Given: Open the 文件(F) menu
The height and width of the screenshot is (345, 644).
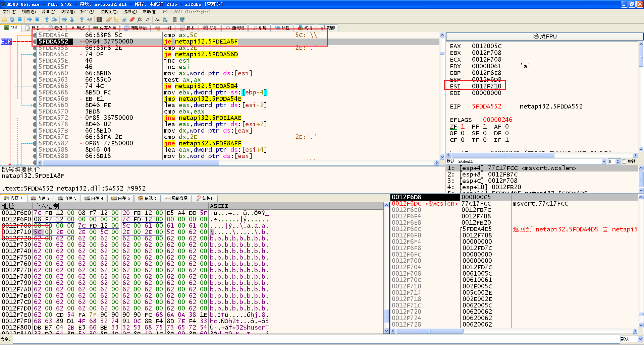Looking at the screenshot, I should click(x=9, y=12).
